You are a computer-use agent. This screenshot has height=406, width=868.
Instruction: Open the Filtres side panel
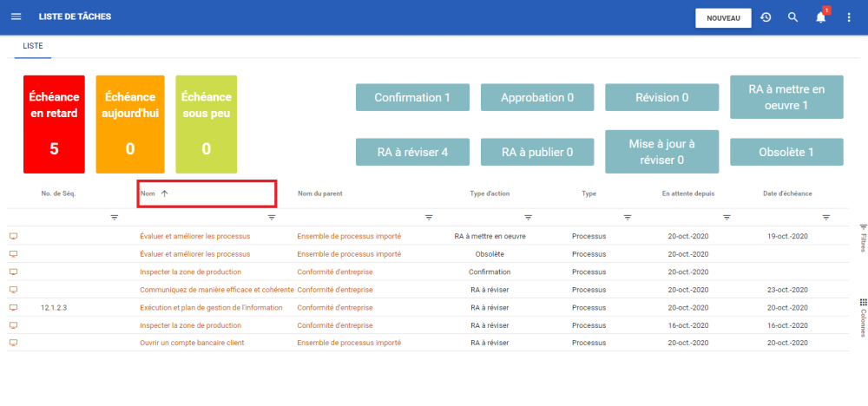coord(863,238)
